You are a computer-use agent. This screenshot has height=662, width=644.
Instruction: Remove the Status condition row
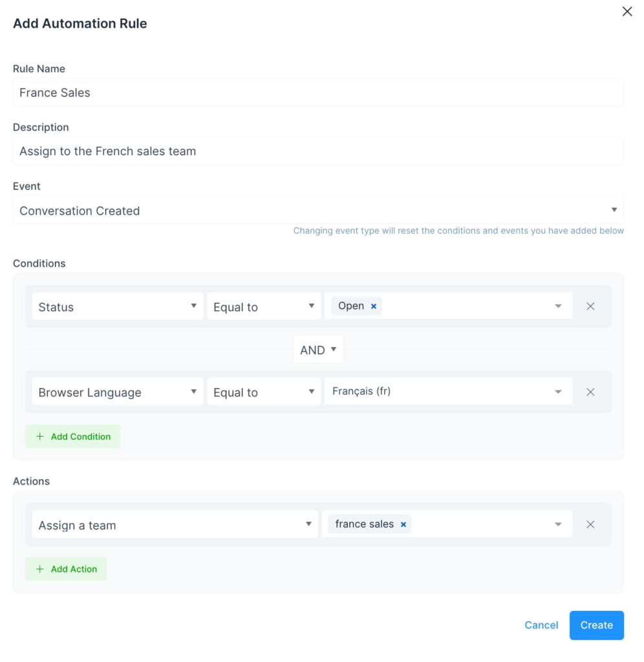(590, 306)
